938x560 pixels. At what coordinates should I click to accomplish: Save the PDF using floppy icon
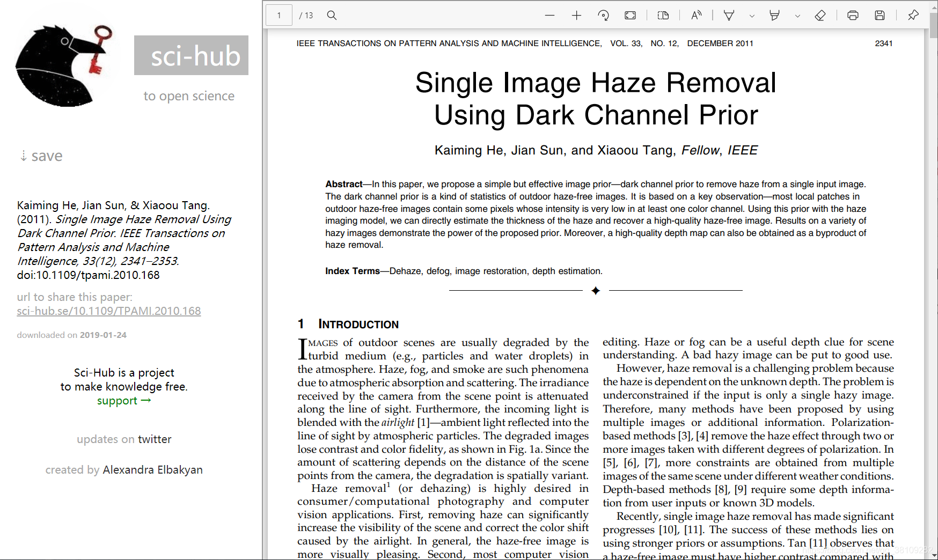point(880,16)
